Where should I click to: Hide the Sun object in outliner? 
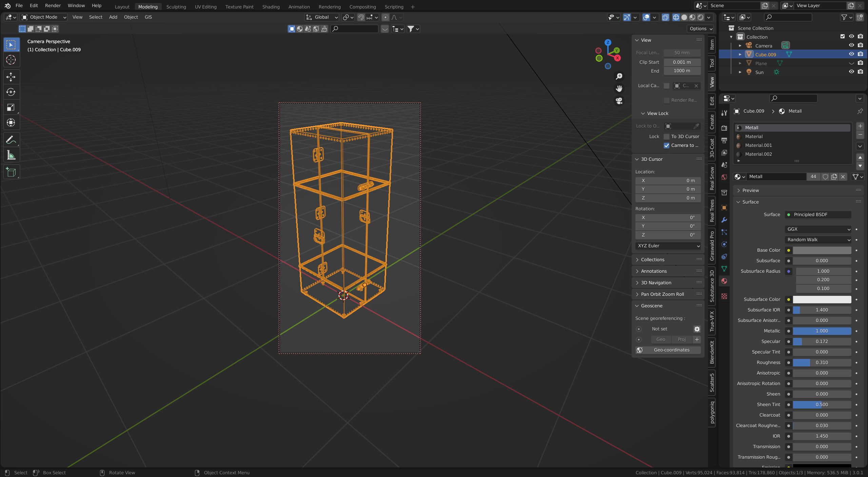[x=851, y=72]
